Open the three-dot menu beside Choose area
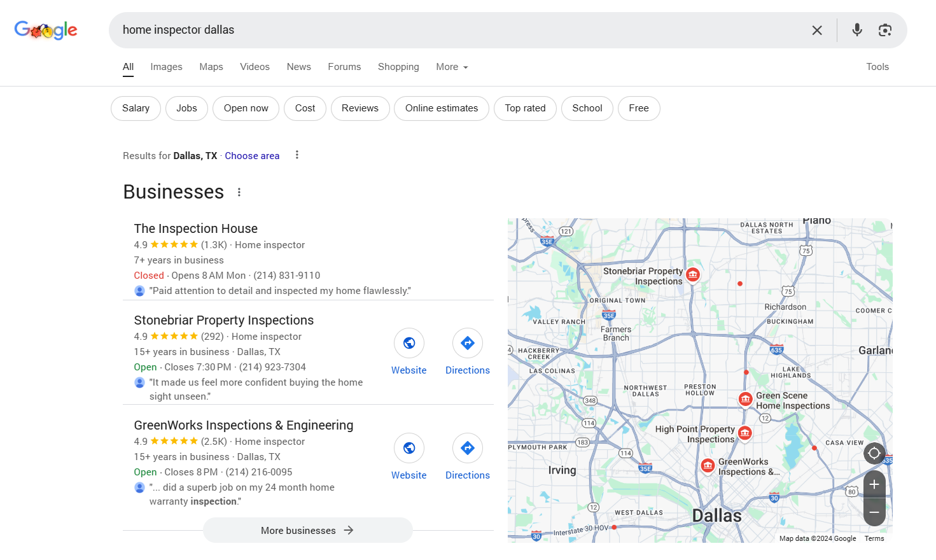Image resolution: width=936 pixels, height=560 pixels. click(x=297, y=155)
